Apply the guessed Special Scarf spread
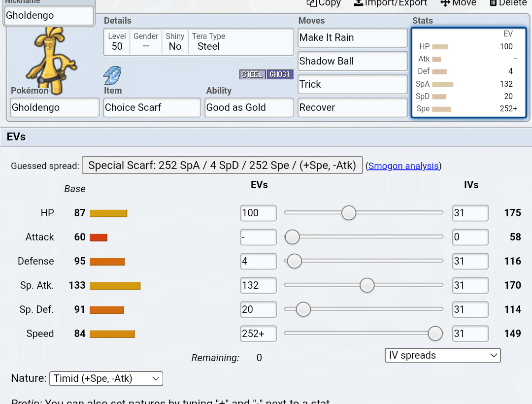The height and width of the screenshot is (404, 532). [x=222, y=165]
